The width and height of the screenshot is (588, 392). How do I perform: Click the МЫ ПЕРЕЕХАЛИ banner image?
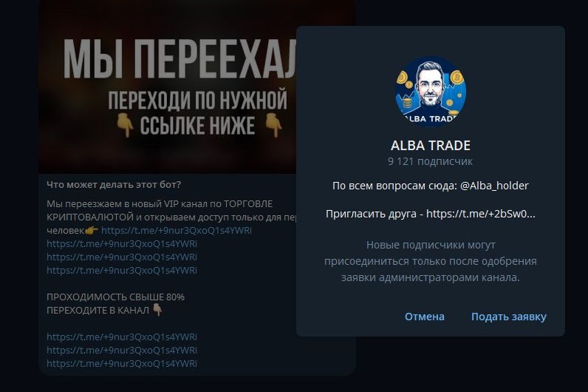[x=168, y=87]
